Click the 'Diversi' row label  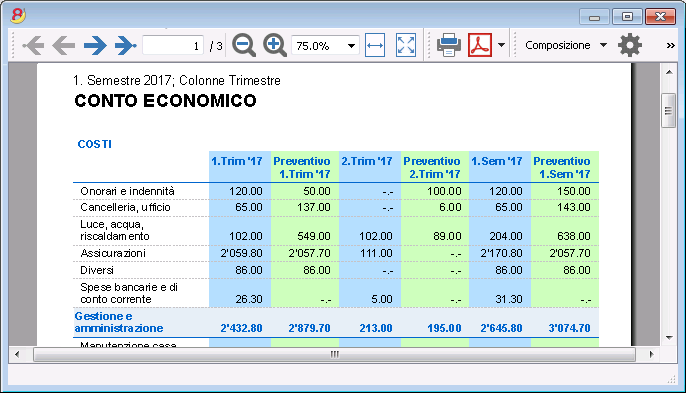[x=97, y=270]
